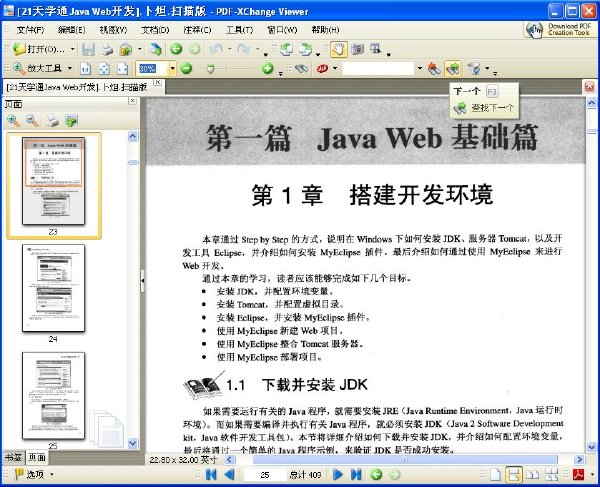Click the fit width icon
600x487 pixels.
coord(122,68)
